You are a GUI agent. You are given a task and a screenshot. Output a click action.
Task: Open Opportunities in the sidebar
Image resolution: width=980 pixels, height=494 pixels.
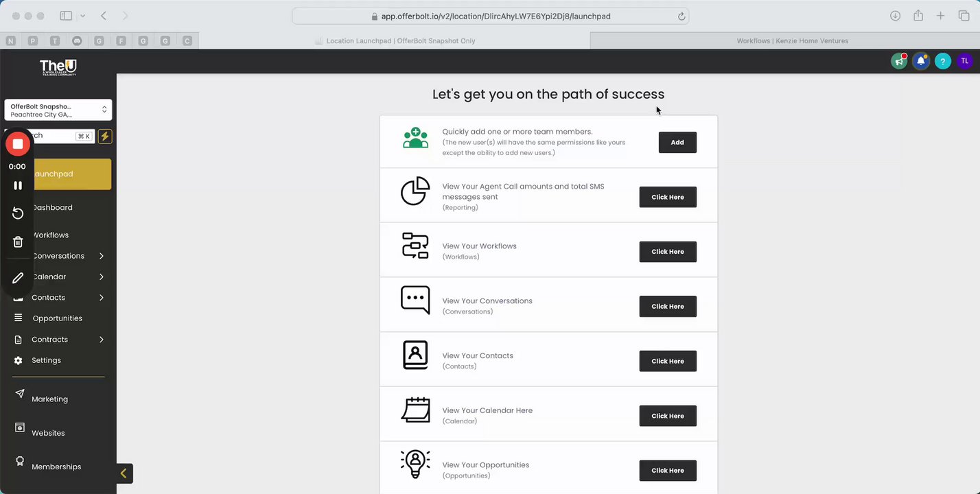point(57,318)
